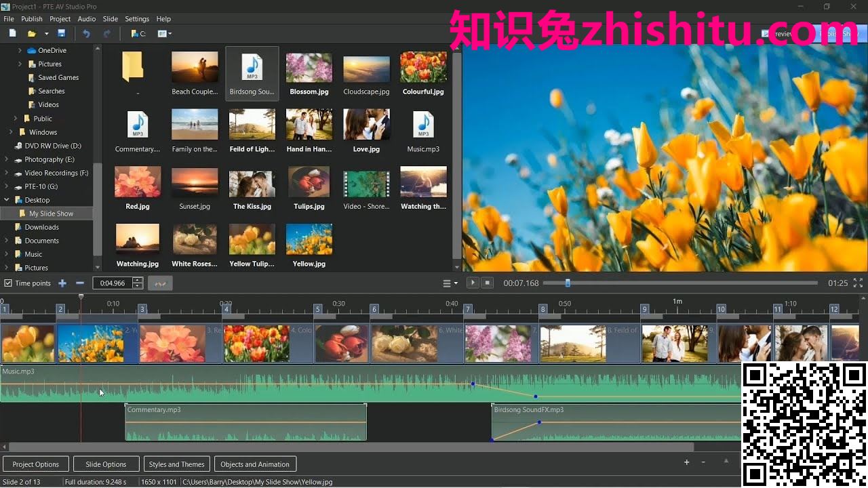Select the White Roses thumbnail
Image resolution: width=868 pixels, height=488 pixels.
pyautogui.click(x=195, y=239)
